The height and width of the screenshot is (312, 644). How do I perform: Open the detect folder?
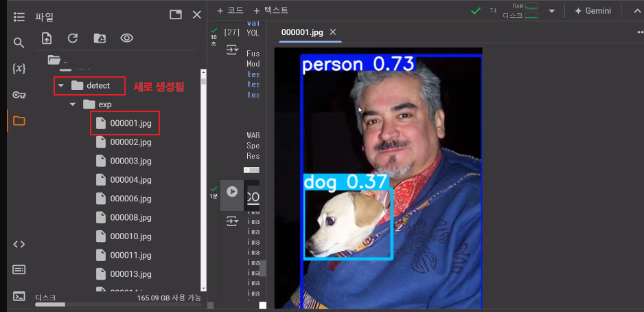tap(91, 85)
